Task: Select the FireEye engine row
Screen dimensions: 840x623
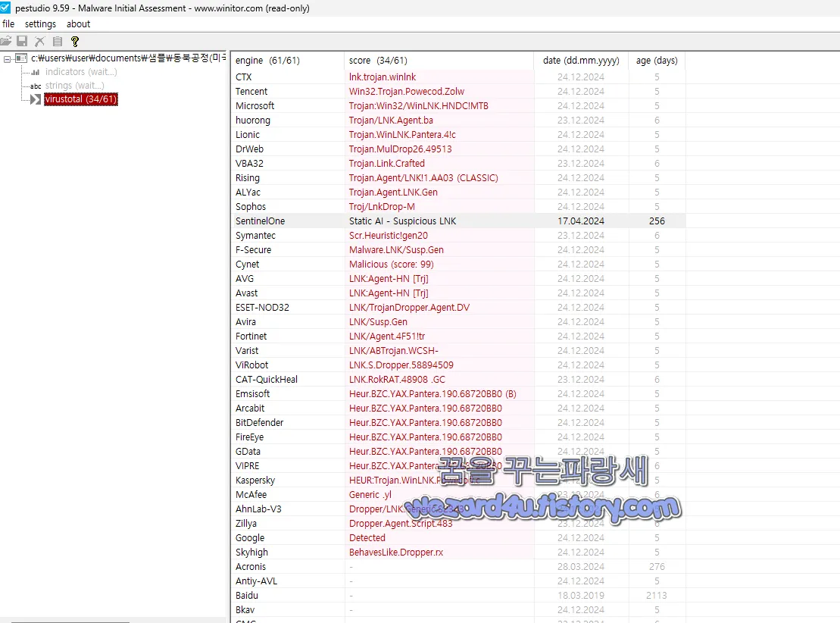Action: point(458,437)
